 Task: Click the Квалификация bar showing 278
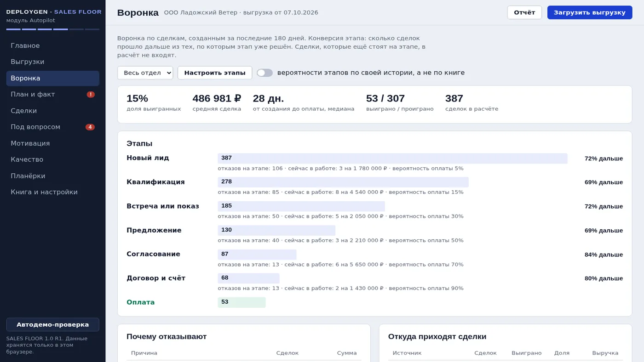(343, 182)
